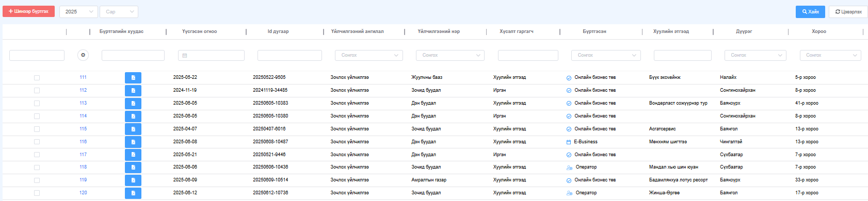The image size is (868, 201).
Task: Open registration document icon for row 113
Action: point(133,104)
